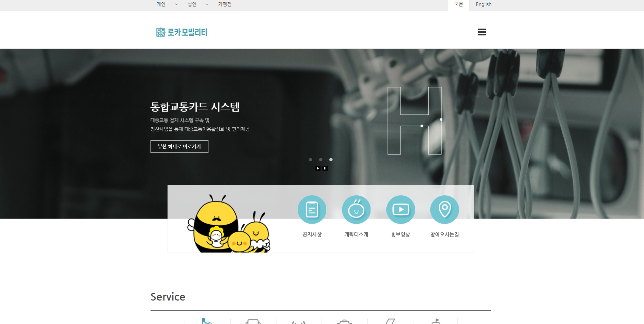Click the 로카모빌리티 logo
This screenshot has width=644, height=324.
[182, 32]
